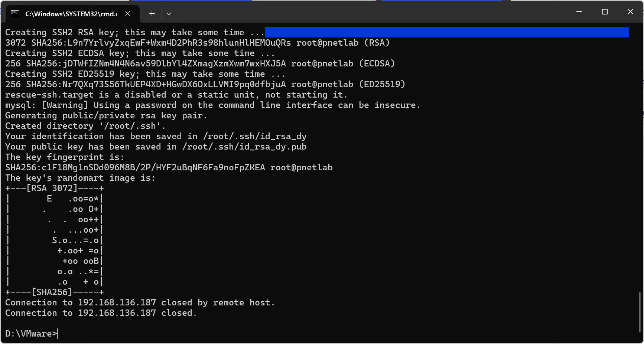Minimize the terminal window

(x=579, y=12)
